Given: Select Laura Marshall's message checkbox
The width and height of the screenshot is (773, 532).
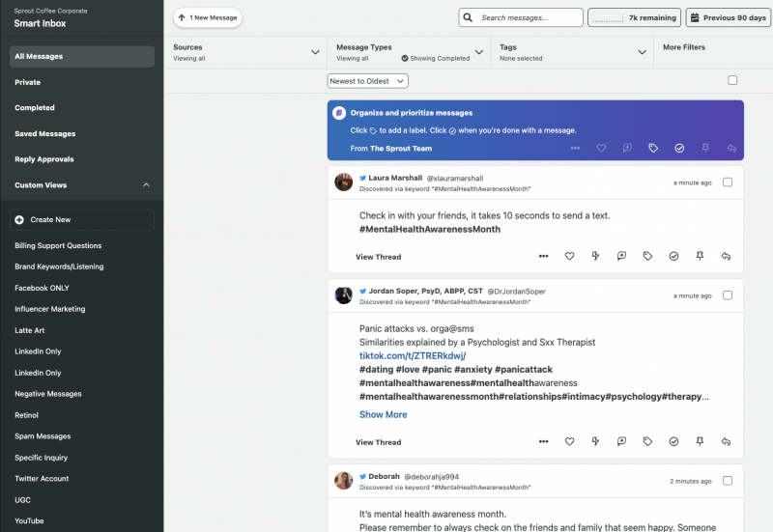Looking at the screenshot, I should click(x=728, y=182).
